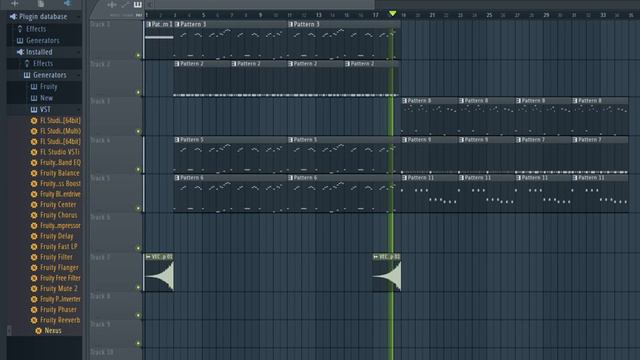Open clip menu of first Pattern 3 clip
Viewport: 640px width, 360px height.
(177, 24)
